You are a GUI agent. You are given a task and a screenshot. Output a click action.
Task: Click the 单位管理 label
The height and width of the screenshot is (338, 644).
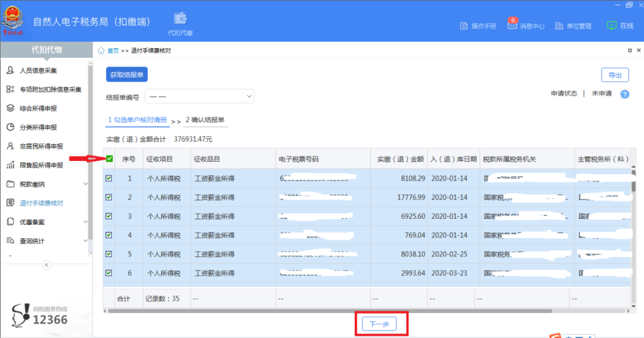point(579,26)
